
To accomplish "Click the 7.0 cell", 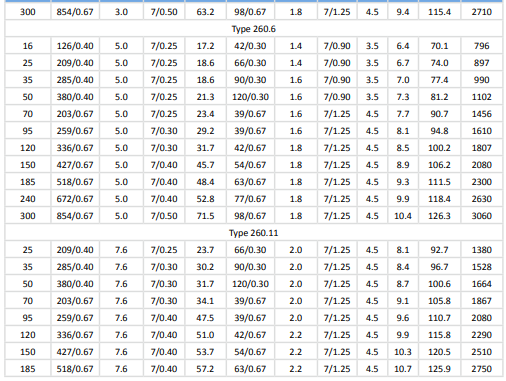I will coord(403,80).
